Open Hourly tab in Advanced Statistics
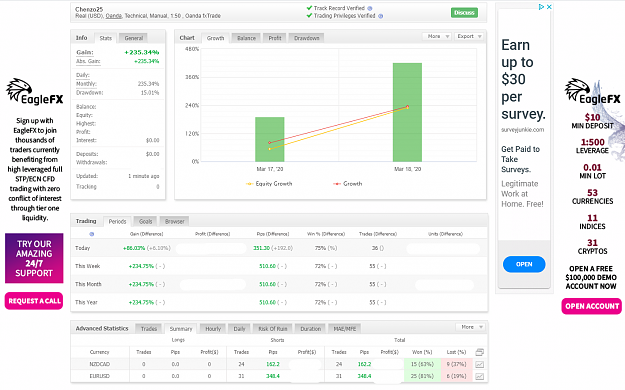 213,329
